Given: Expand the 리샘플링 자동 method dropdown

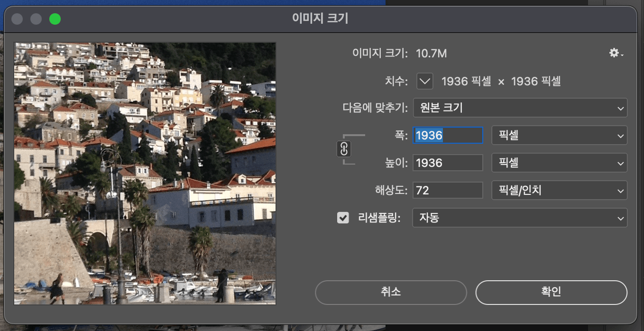Looking at the screenshot, I should pyautogui.click(x=520, y=218).
